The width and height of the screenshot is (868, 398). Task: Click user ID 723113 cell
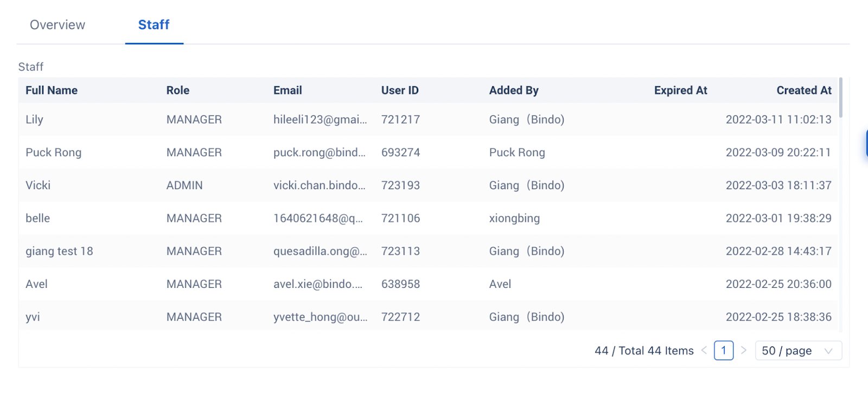(400, 252)
